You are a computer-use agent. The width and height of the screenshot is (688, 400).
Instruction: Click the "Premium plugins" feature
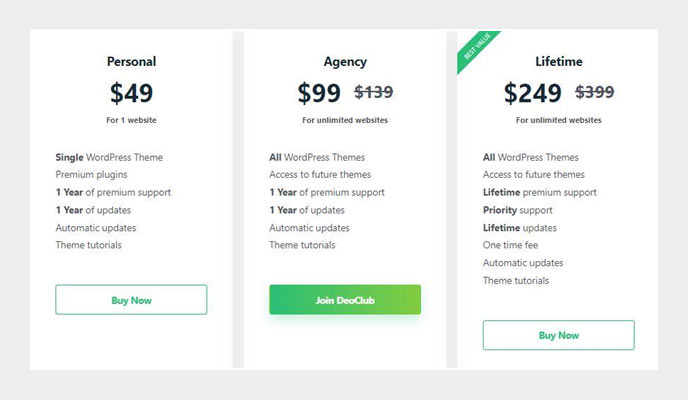click(x=93, y=175)
